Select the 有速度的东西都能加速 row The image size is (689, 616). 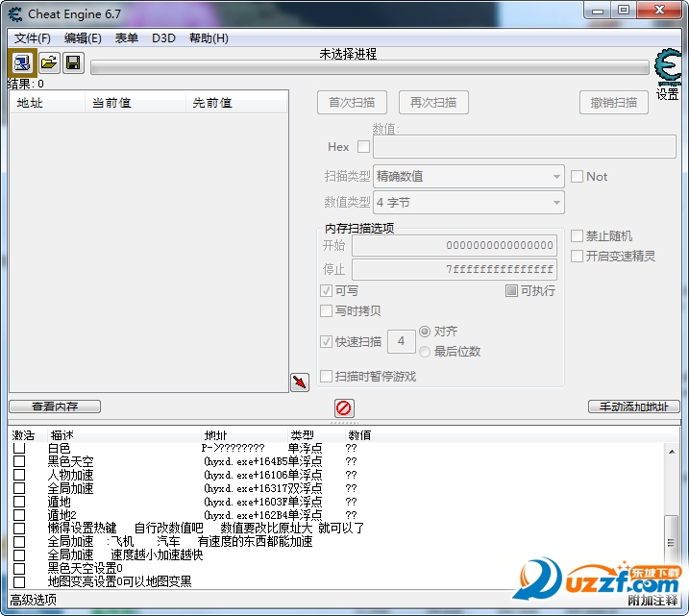click(255, 541)
